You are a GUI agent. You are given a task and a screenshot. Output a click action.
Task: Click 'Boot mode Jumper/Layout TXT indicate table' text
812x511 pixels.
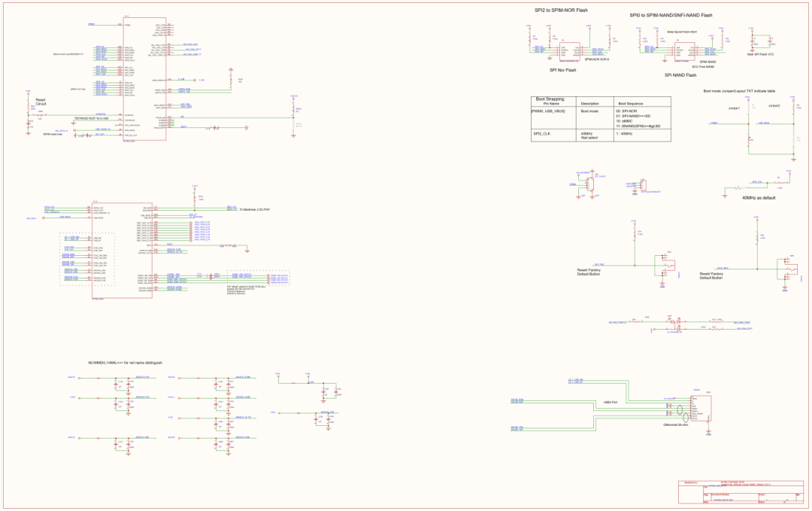(x=739, y=91)
